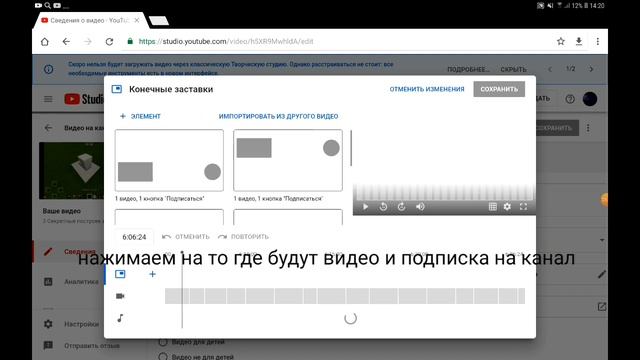Select template with video top-left, subscribe top-right

288,160
